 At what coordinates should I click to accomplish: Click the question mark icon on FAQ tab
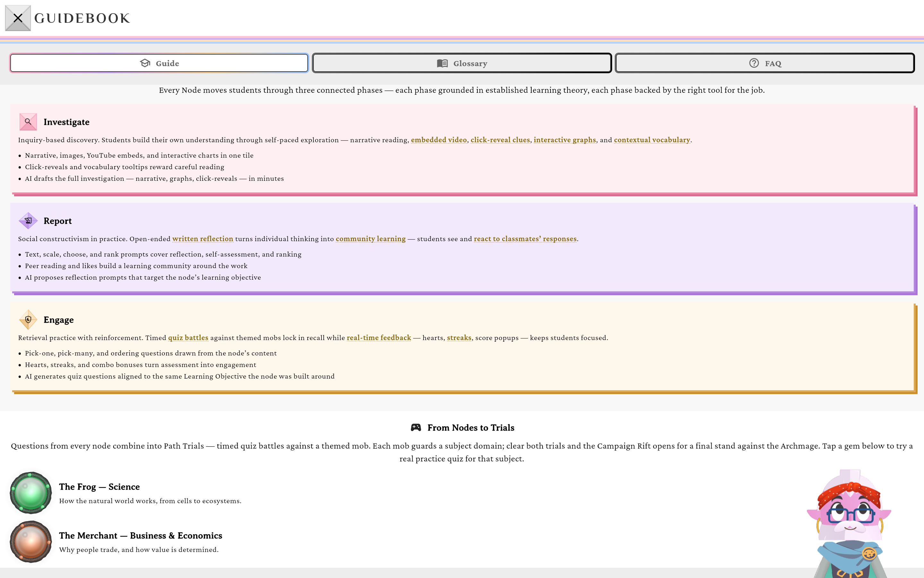pyautogui.click(x=754, y=63)
